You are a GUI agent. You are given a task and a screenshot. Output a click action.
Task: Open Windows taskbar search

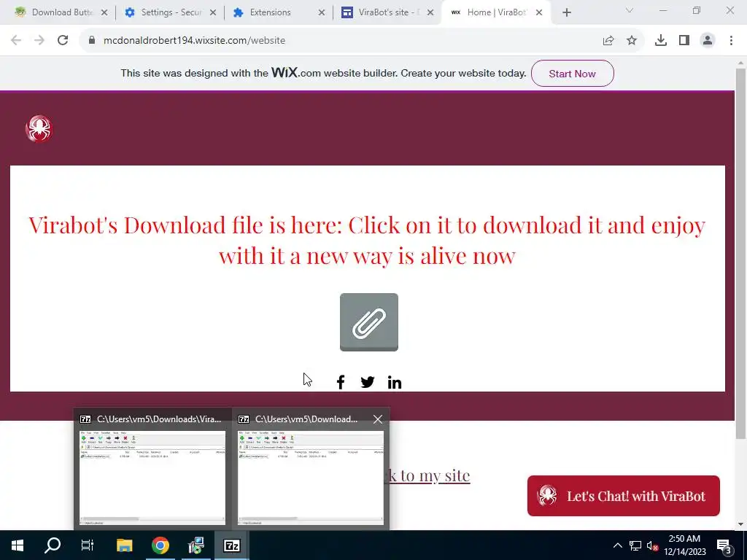coord(53,545)
